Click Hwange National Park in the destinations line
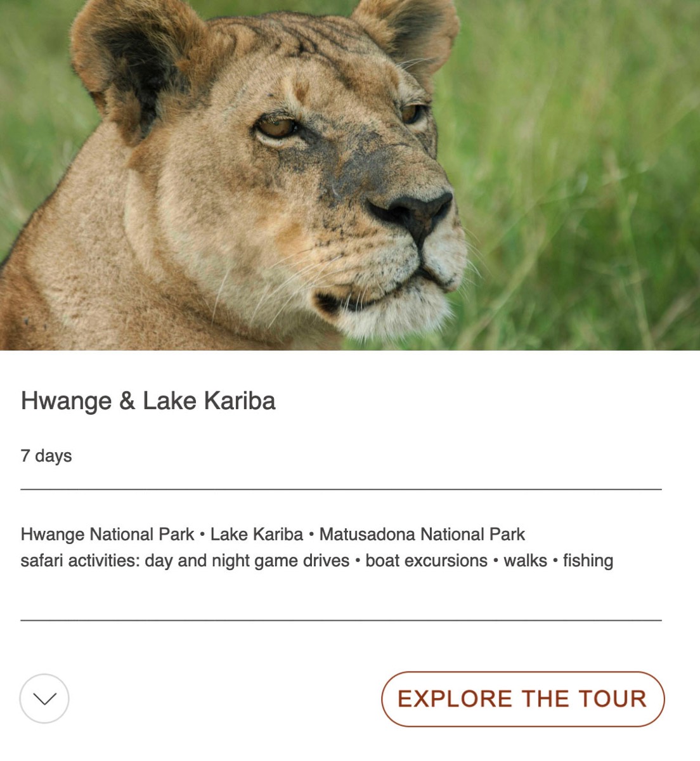The height and width of the screenshot is (761, 700). pos(107,535)
